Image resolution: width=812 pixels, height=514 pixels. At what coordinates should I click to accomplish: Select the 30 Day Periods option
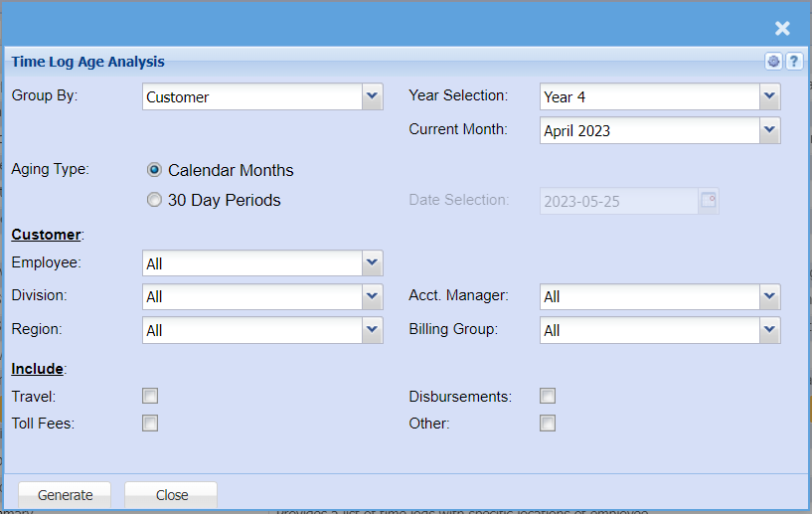[x=154, y=200]
